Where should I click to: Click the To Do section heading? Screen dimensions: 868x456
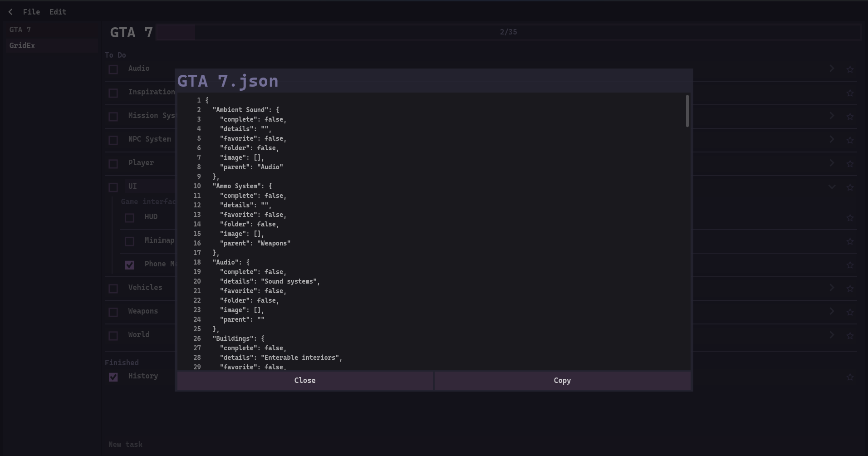115,55
